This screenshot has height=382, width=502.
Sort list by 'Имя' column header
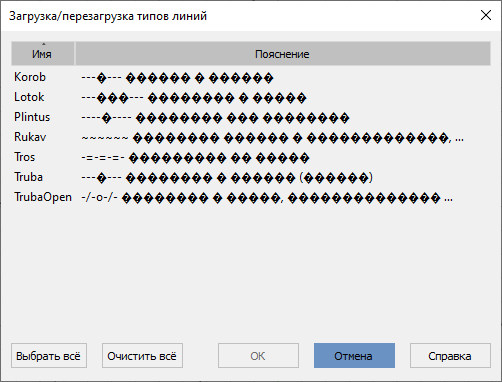click(x=43, y=54)
